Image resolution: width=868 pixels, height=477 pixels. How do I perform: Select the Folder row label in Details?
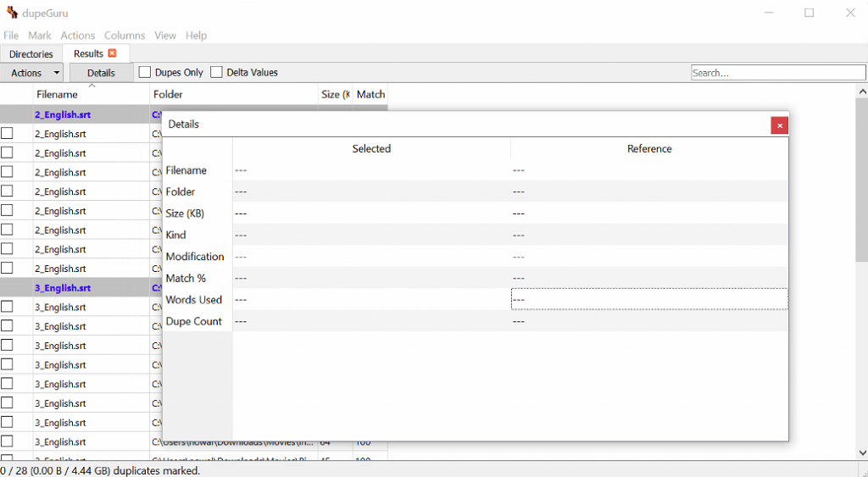tap(197, 191)
